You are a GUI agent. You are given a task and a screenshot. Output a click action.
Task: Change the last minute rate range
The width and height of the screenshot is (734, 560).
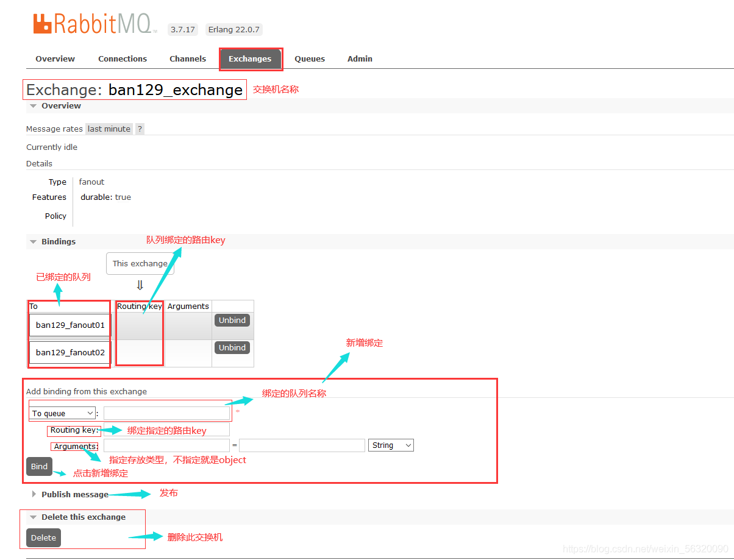(109, 129)
